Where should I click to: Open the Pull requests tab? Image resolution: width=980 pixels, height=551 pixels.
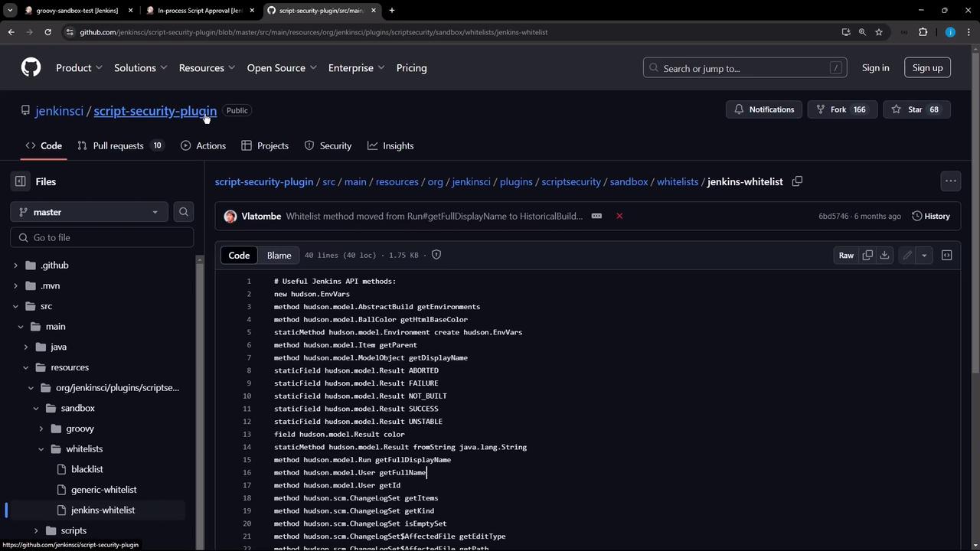118,145
